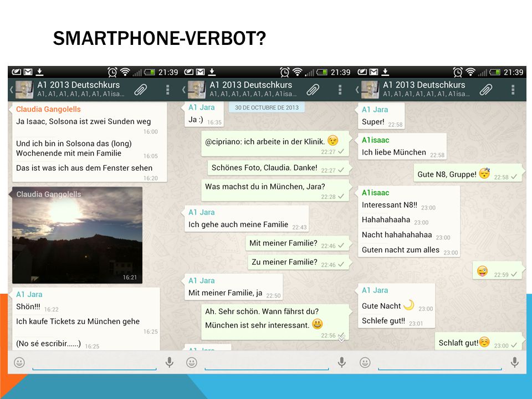Select the message 'Nacht hahahahahaa'

[397, 235]
